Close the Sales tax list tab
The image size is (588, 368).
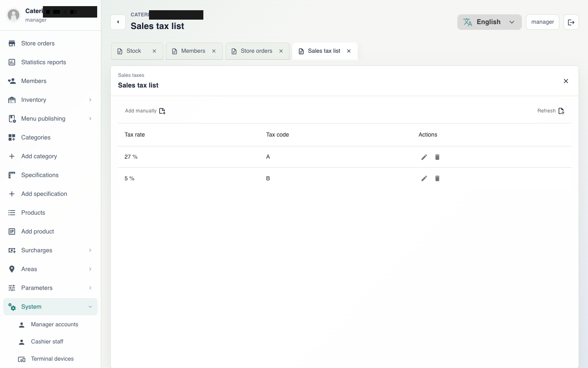[349, 51]
